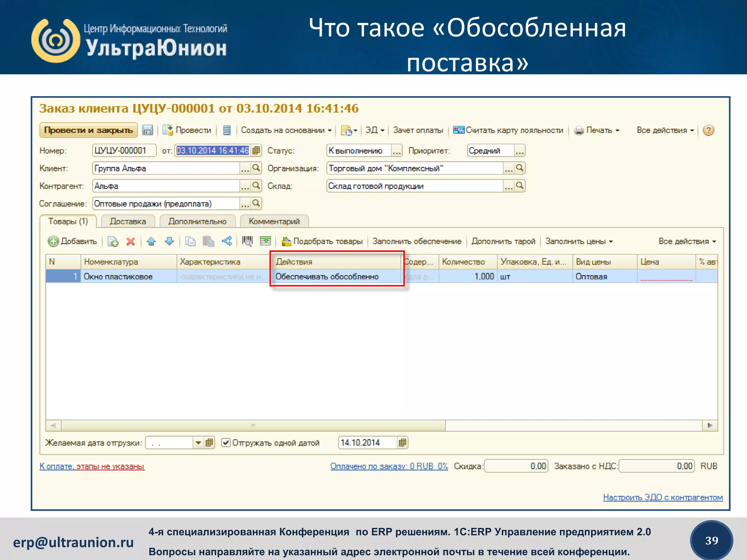Open Приоритет selection ellipsis button

pyautogui.click(x=520, y=151)
